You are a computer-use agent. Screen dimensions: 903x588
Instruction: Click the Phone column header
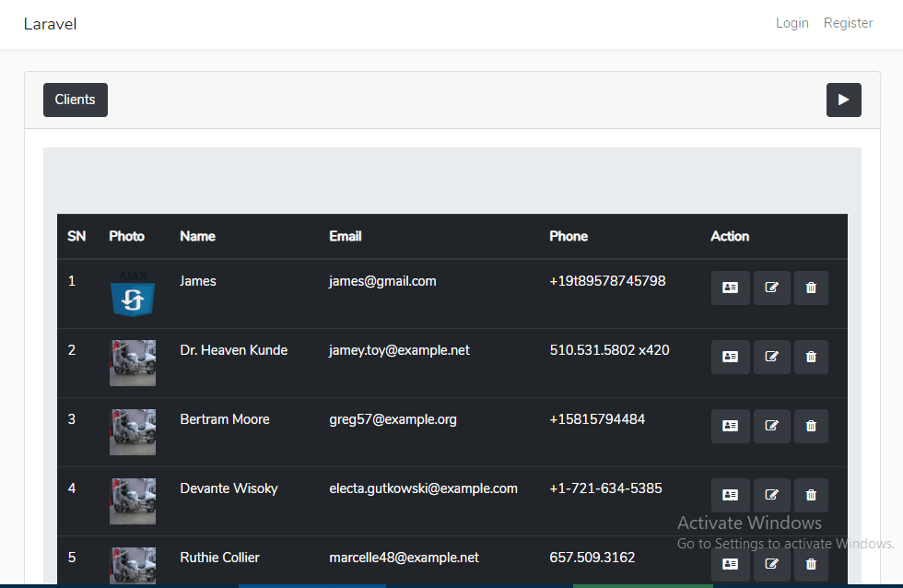(569, 236)
